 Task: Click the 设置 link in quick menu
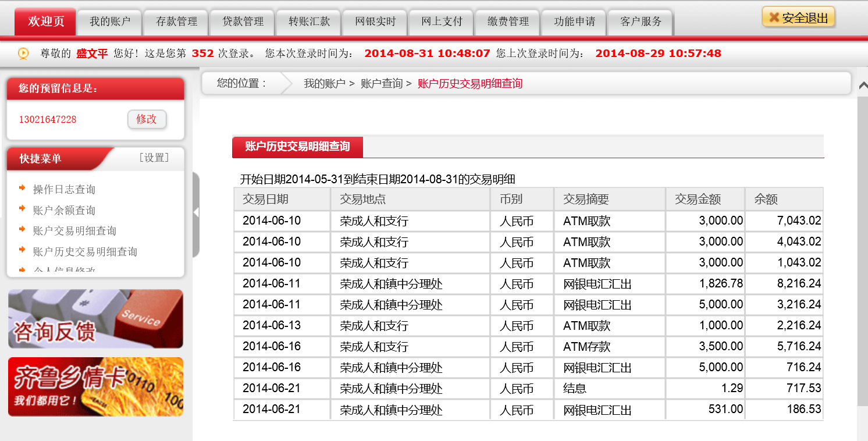pyautogui.click(x=154, y=158)
